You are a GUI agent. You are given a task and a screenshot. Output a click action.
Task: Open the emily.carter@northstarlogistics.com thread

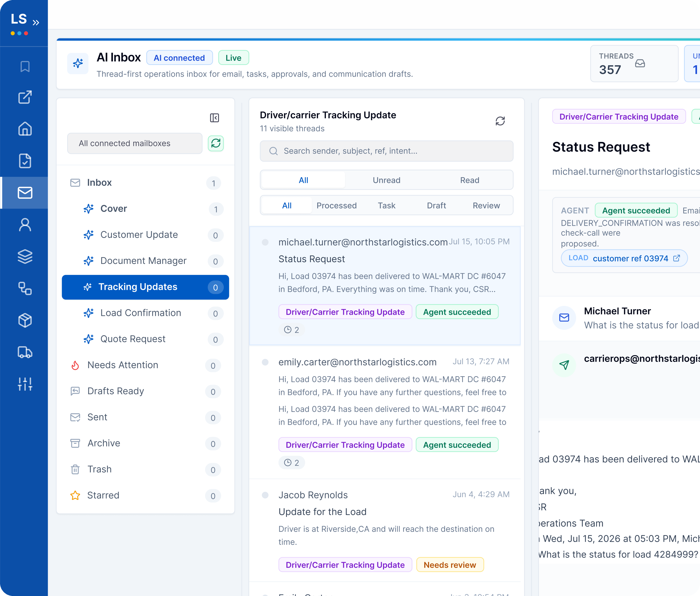coord(385,412)
